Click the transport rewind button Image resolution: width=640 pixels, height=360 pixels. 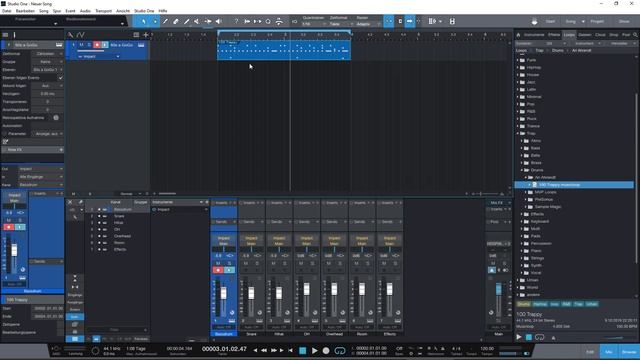[264, 350]
